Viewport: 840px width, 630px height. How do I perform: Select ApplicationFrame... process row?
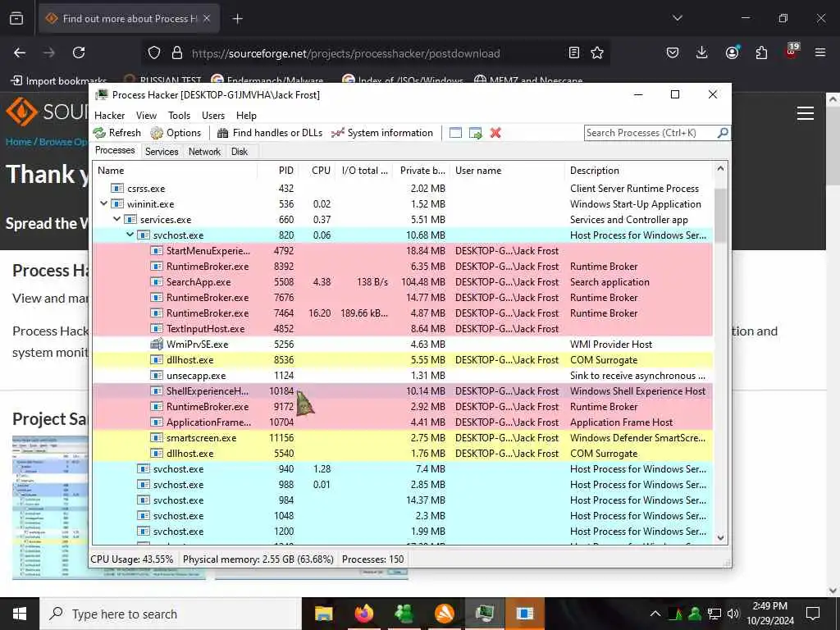pyautogui.click(x=403, y=422)
